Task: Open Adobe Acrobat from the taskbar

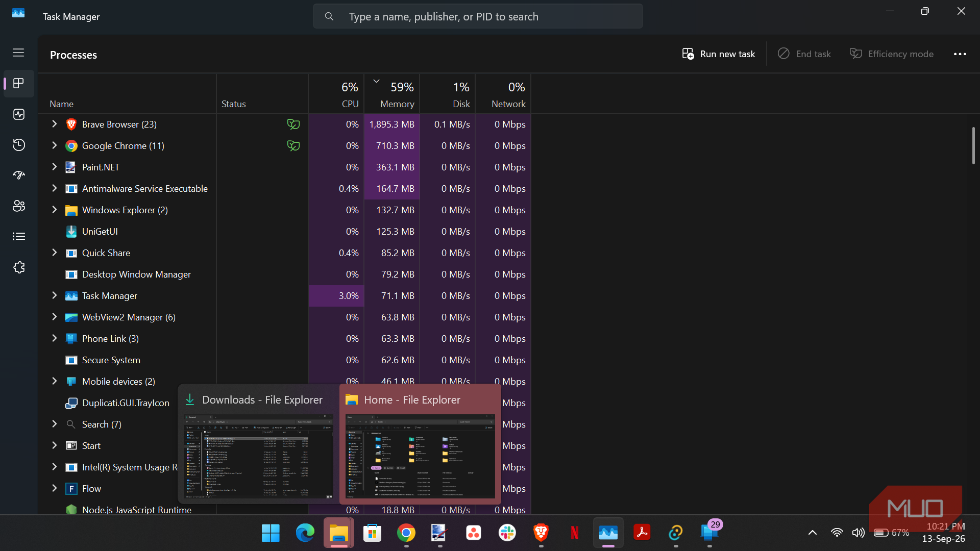Action: coord(642,533)
